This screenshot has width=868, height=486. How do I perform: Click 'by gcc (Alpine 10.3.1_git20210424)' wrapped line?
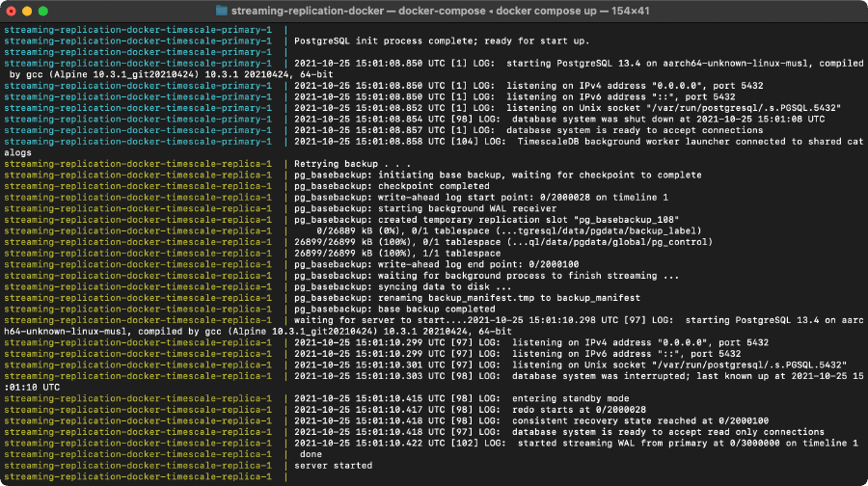coord(171,74)
